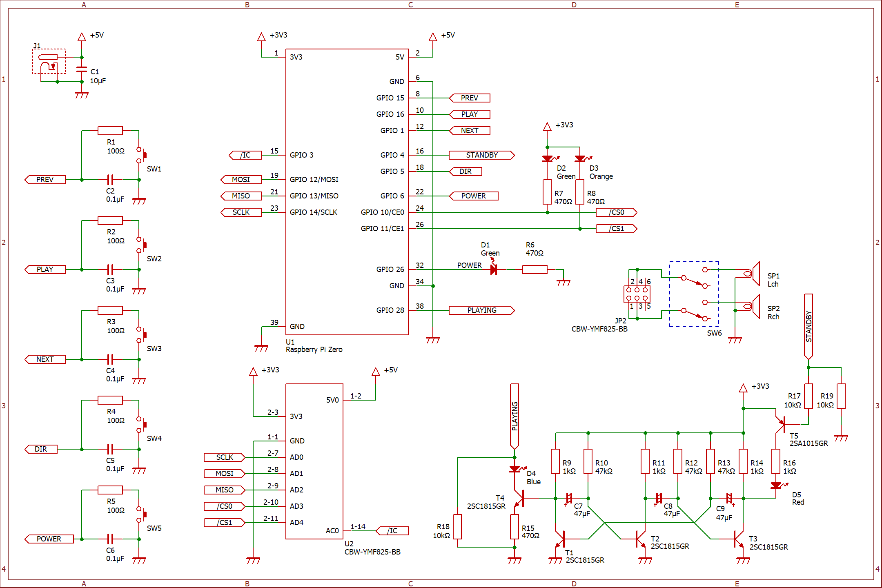Click the +5V power symbol above J1
Viewport: 882px width, 588px height.
pyautogui.click(x=82, y=37)
